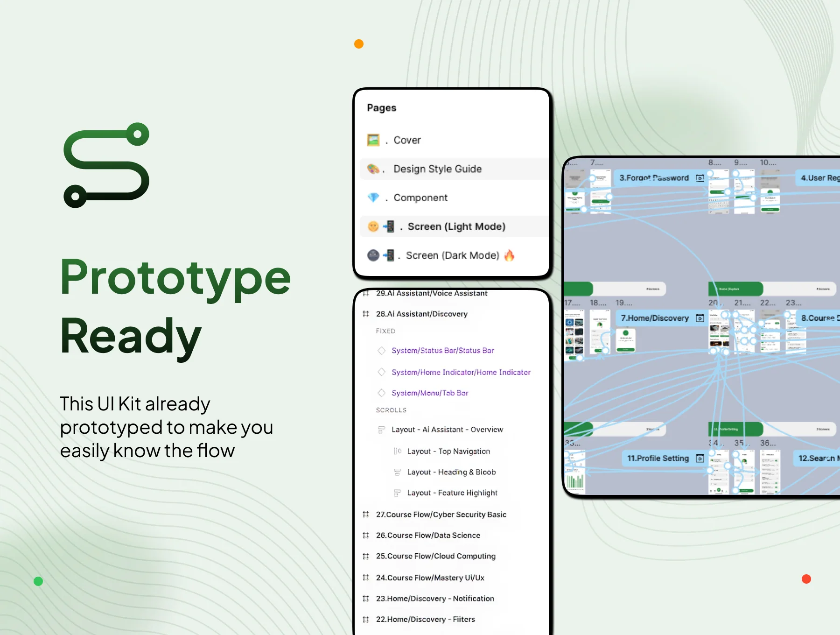Click diamond icon of System/Status Bar layer
This screenshot has height=635, width=840.
(x=382, y=351)
